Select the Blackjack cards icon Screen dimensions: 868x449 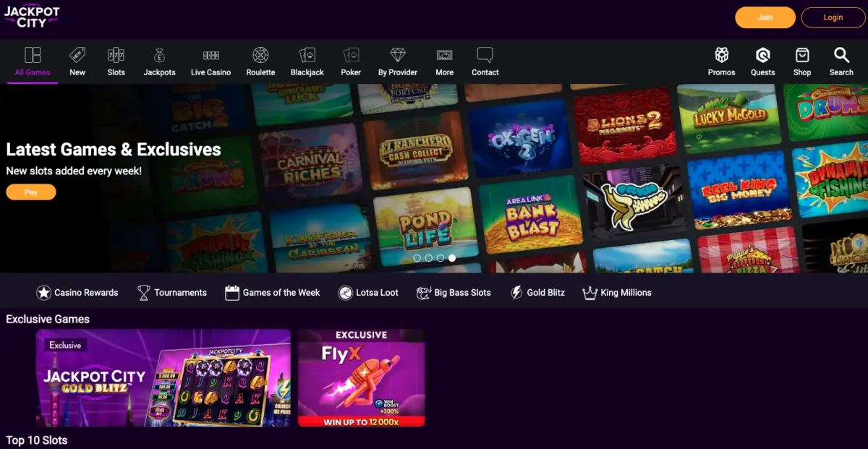point(307,55)
